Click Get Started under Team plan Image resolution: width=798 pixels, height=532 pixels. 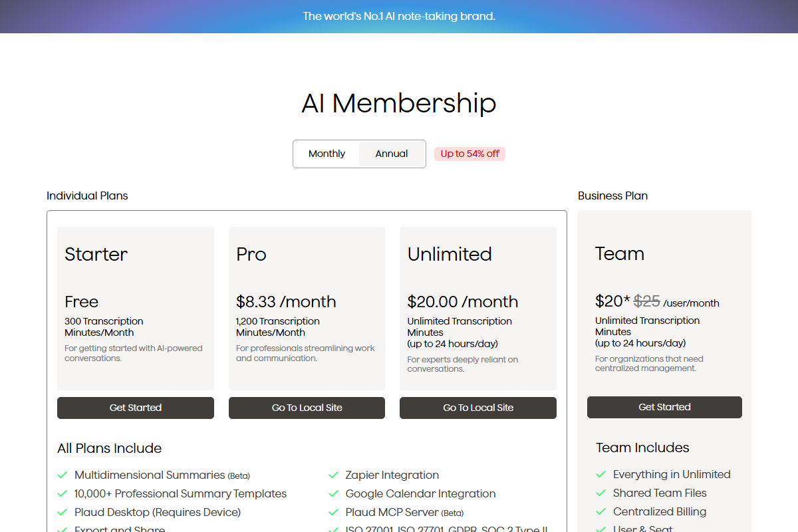[664, 407]
